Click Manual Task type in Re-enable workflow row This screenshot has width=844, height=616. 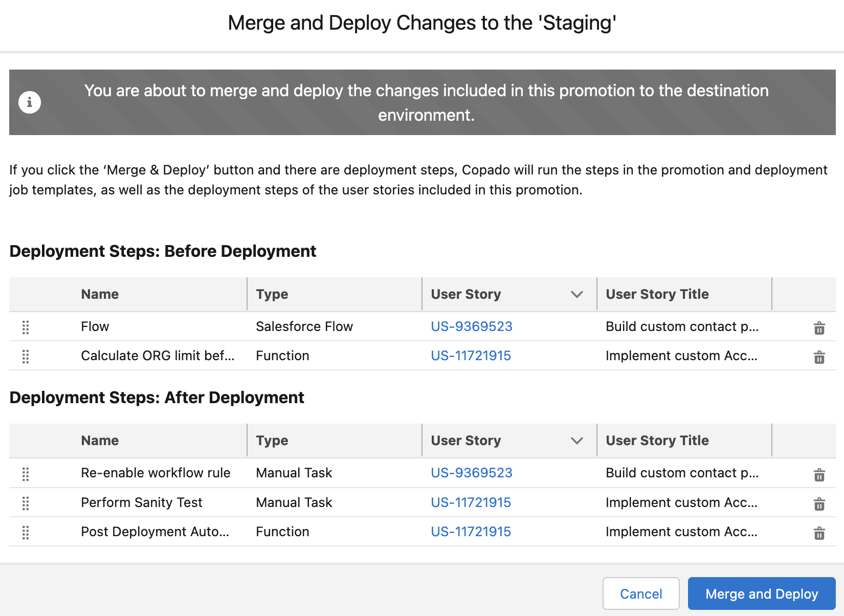point(294,473)
